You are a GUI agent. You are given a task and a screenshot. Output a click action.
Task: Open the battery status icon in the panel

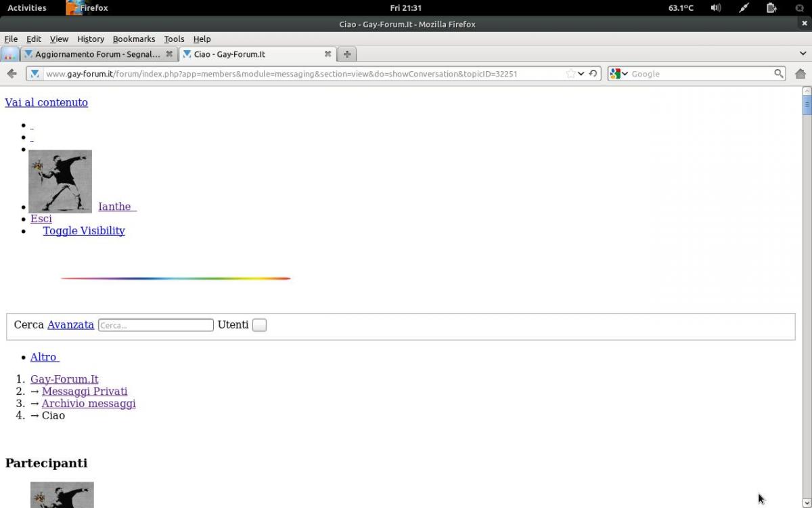click(x=771, y=8)
